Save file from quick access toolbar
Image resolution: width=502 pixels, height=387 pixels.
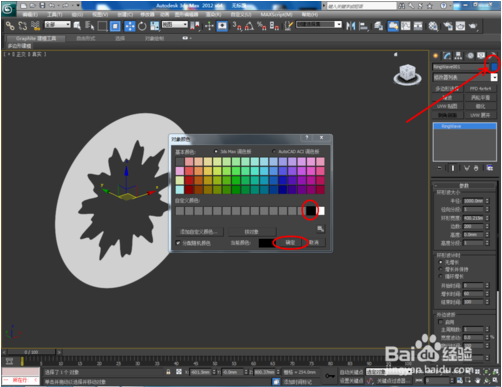[42, 5]
